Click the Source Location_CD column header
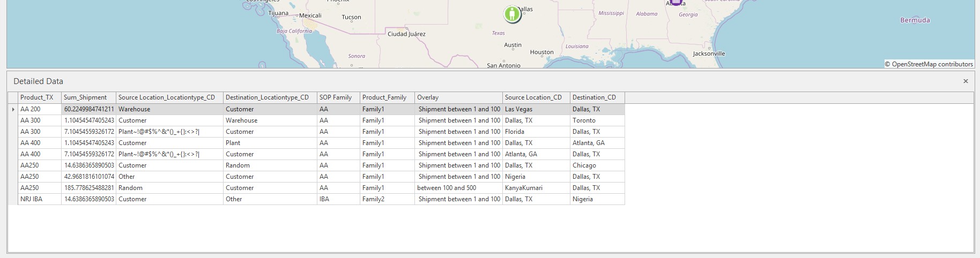980x258 pixels. 536,97
